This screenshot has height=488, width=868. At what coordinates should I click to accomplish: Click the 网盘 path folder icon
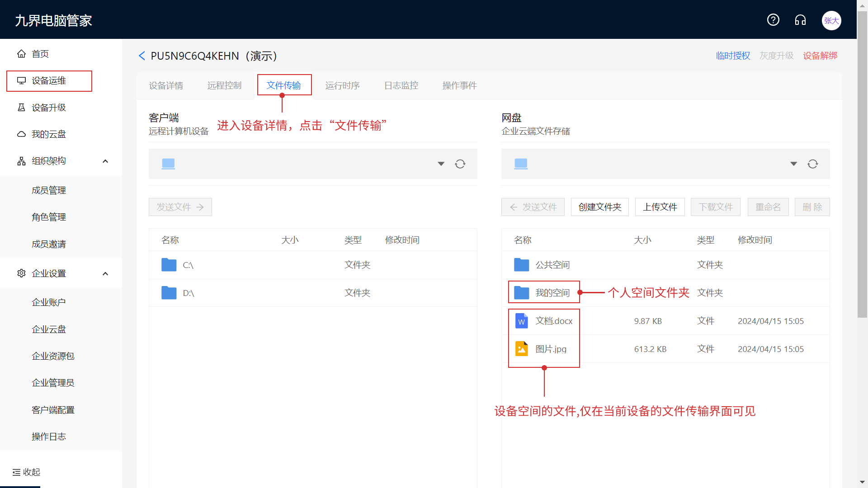pos(521,164)
